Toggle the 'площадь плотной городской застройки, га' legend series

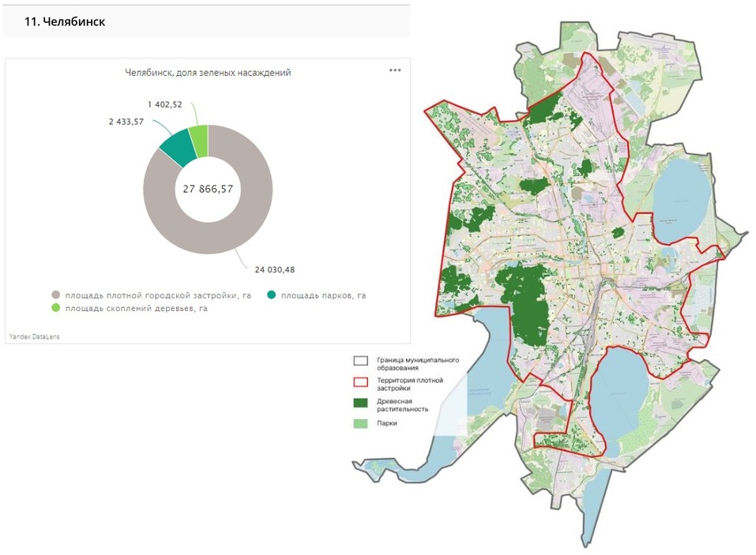[158, 295]
